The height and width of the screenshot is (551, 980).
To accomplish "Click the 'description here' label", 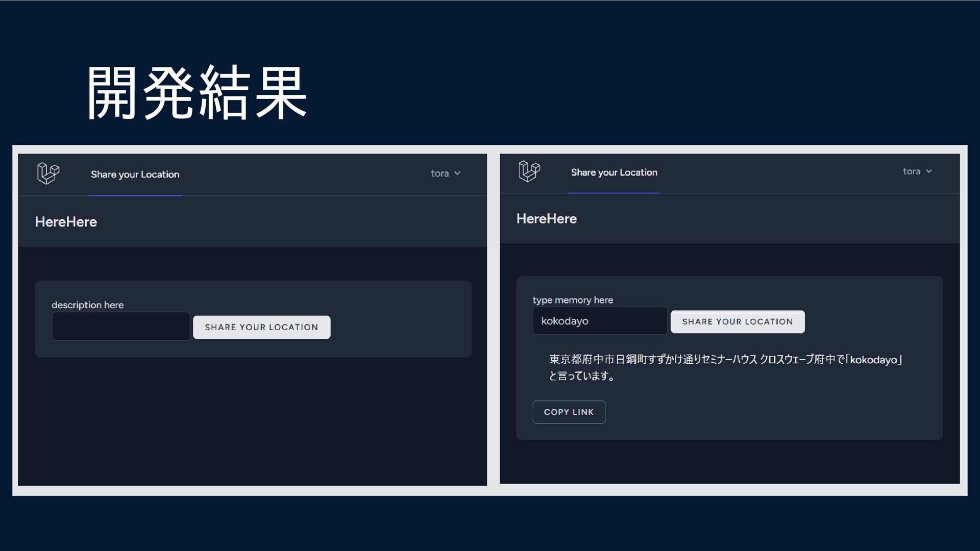I will click(88, 305).
